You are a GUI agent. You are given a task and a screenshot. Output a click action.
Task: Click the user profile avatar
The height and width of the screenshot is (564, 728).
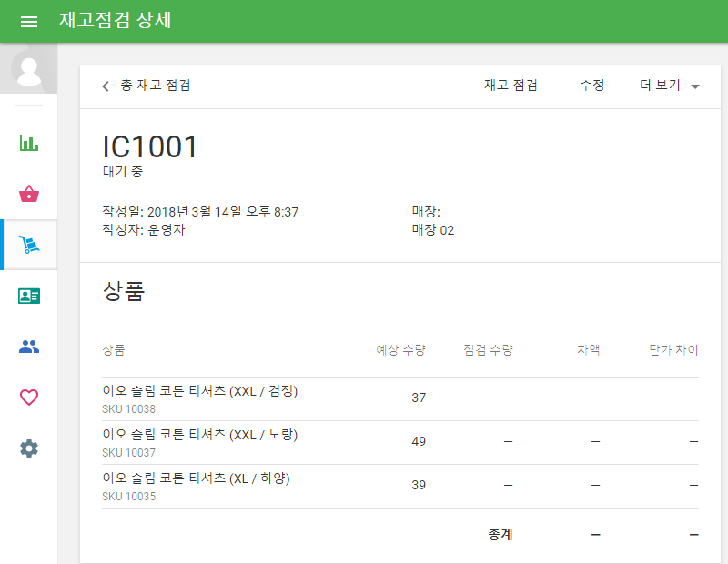tap(29, 68)
